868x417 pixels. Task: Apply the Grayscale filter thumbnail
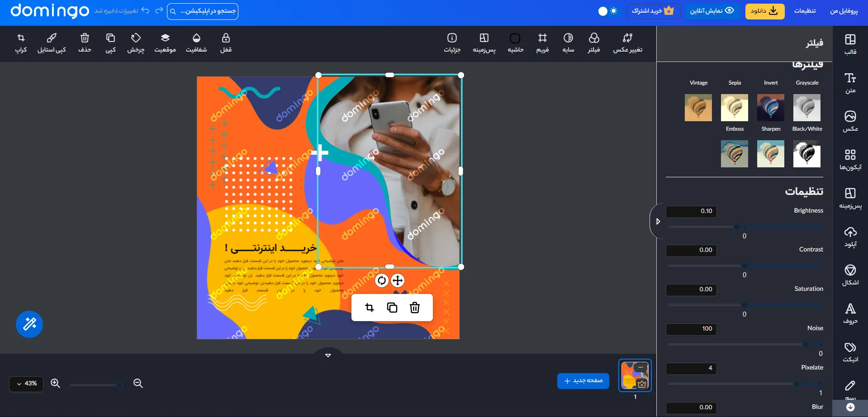click(807, 108)
